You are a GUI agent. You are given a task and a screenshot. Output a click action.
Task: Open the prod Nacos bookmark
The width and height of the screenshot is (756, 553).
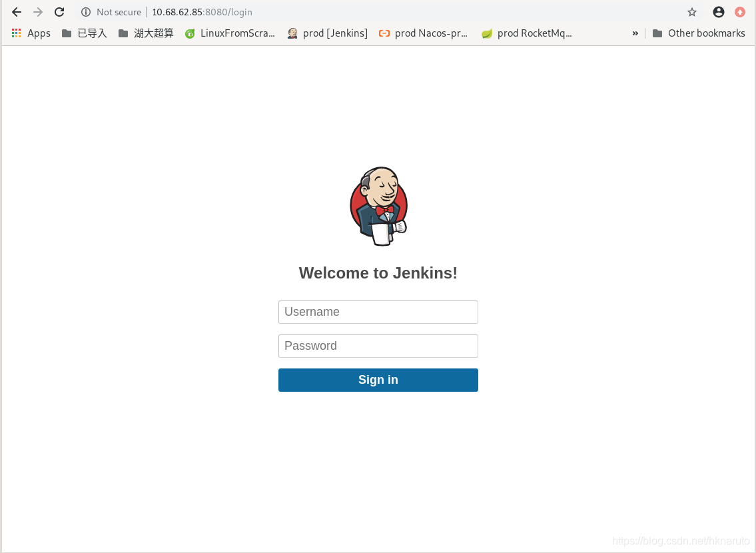pos(424,33)
